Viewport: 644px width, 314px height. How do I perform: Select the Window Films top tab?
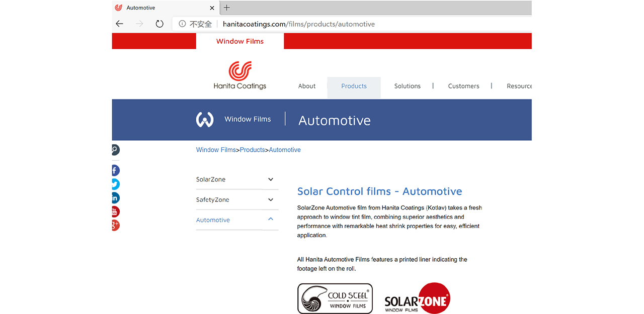click(x=240, y=41)
